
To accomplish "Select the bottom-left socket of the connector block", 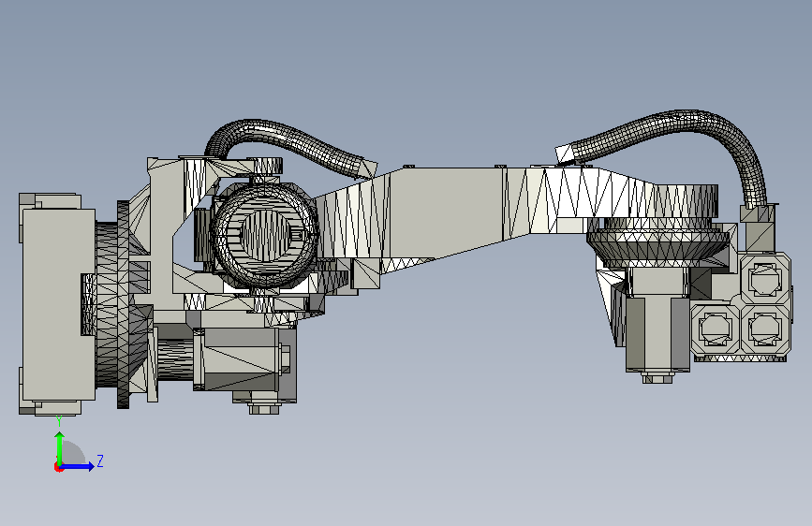I will tap(716, 329).
